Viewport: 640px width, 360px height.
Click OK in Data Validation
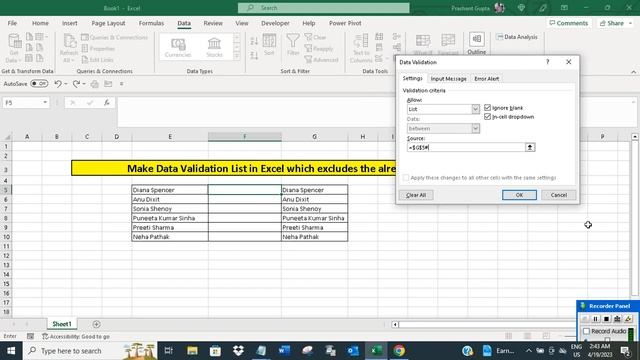[519, 195]
